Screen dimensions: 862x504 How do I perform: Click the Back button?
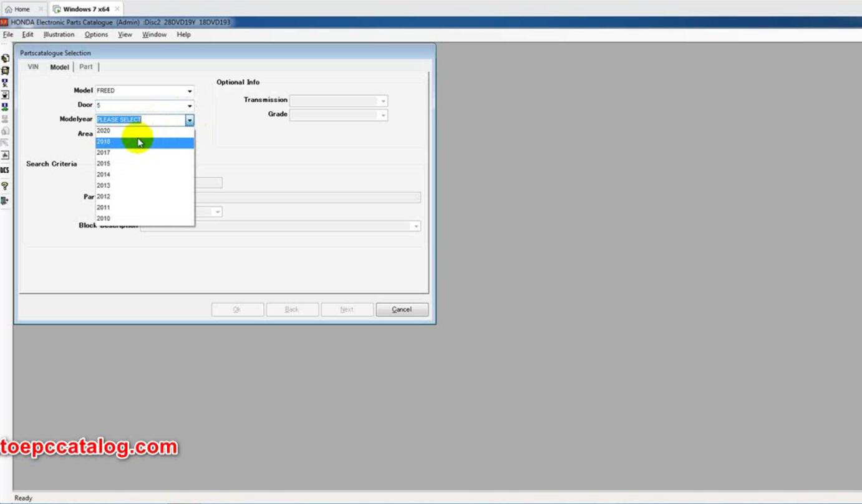(x=293, y=309)
